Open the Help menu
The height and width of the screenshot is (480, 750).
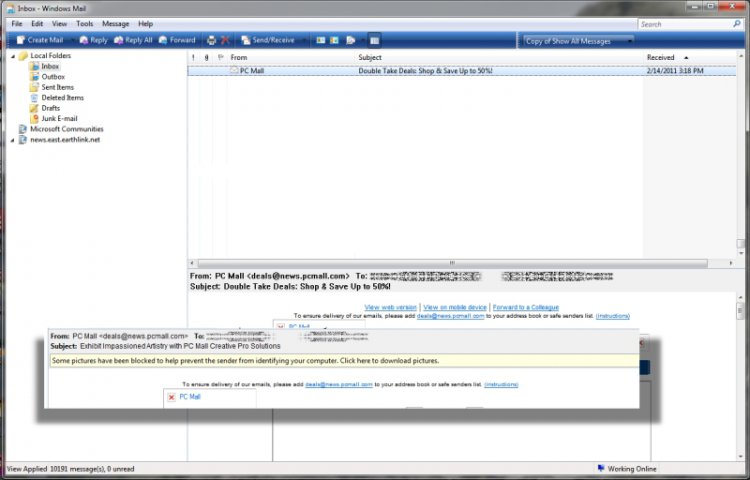point(145,23)
